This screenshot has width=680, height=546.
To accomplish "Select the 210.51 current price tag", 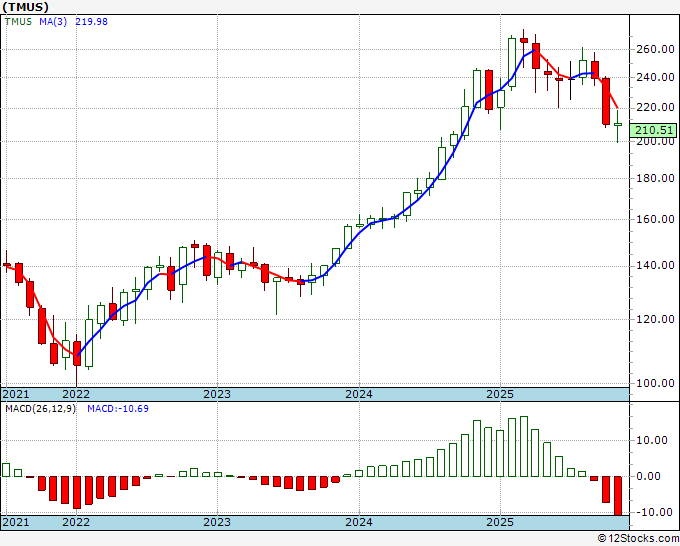I will (x=654, y=130).
